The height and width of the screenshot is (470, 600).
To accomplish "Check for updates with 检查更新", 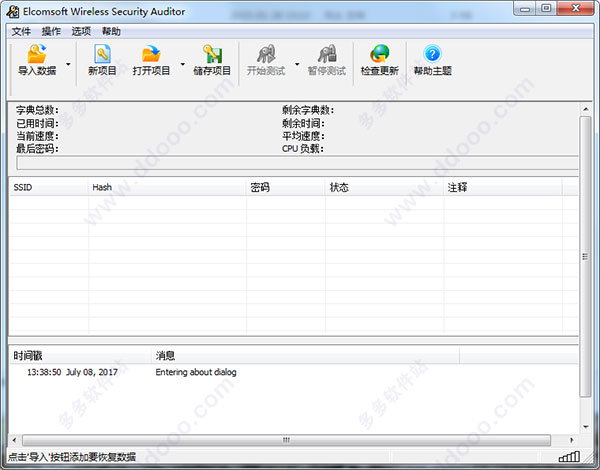I will [380, 59].
